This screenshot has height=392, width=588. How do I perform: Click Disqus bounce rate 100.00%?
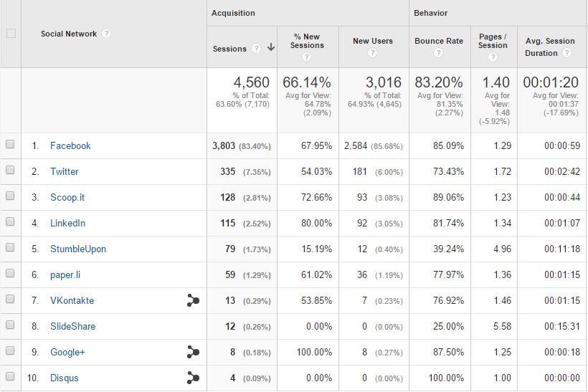446,378
